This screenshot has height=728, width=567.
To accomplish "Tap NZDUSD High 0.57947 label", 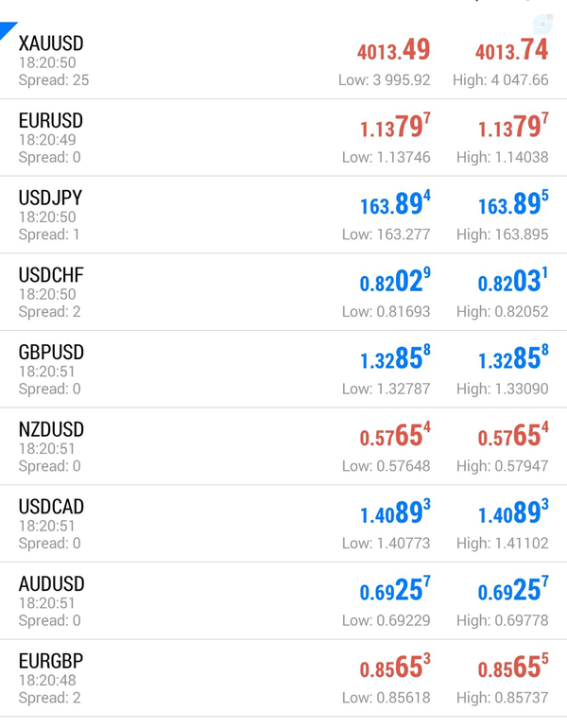I will pos(503,466).
